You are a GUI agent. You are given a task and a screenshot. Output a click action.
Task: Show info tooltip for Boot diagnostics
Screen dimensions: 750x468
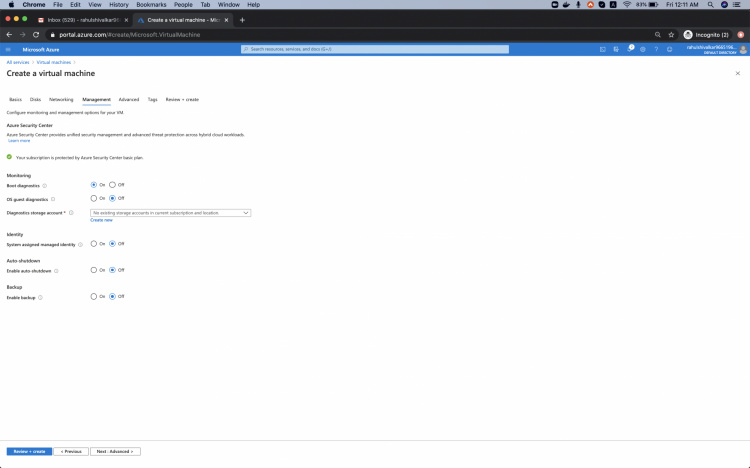44,186
